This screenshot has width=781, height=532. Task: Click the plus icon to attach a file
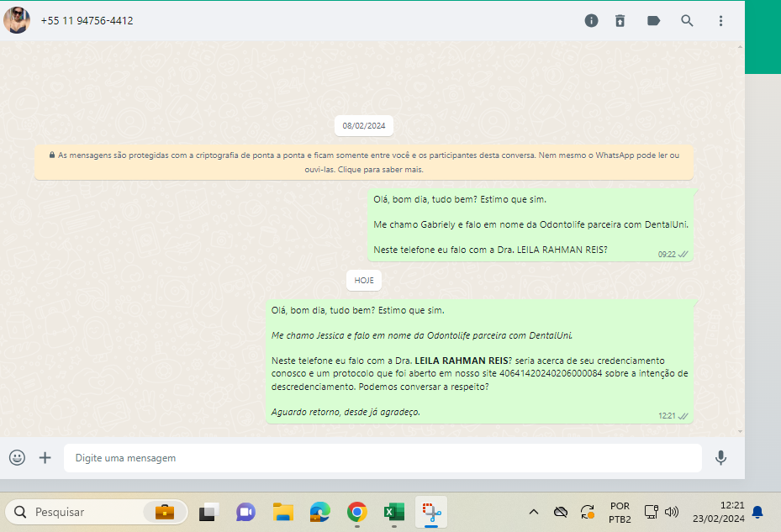(45, 457)
